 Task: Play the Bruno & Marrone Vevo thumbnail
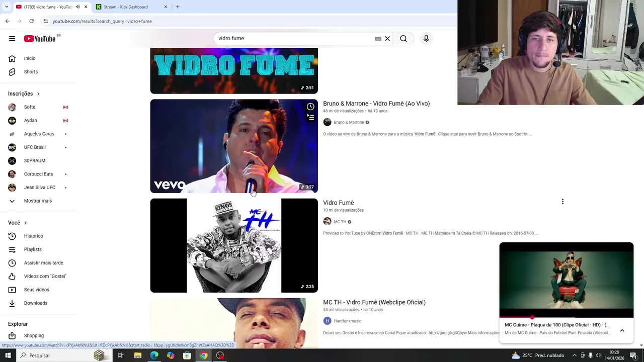pyautogui.click(x=234, y=146)
